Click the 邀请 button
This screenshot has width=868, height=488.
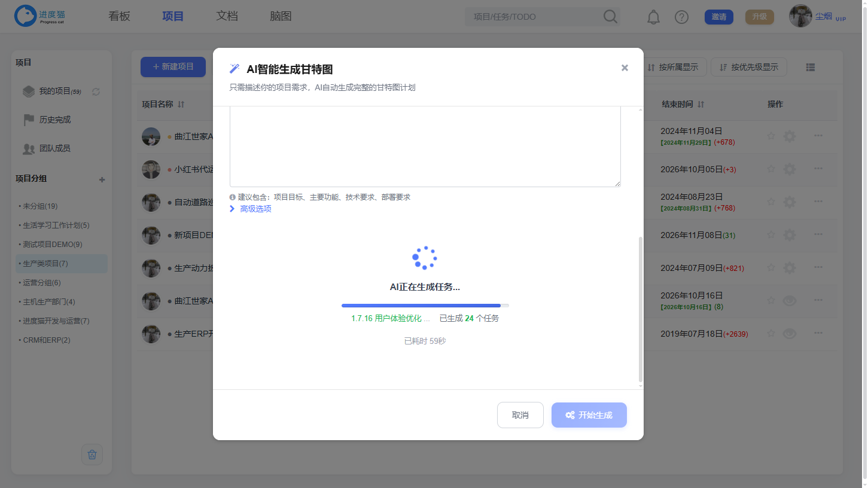(719, 17)
